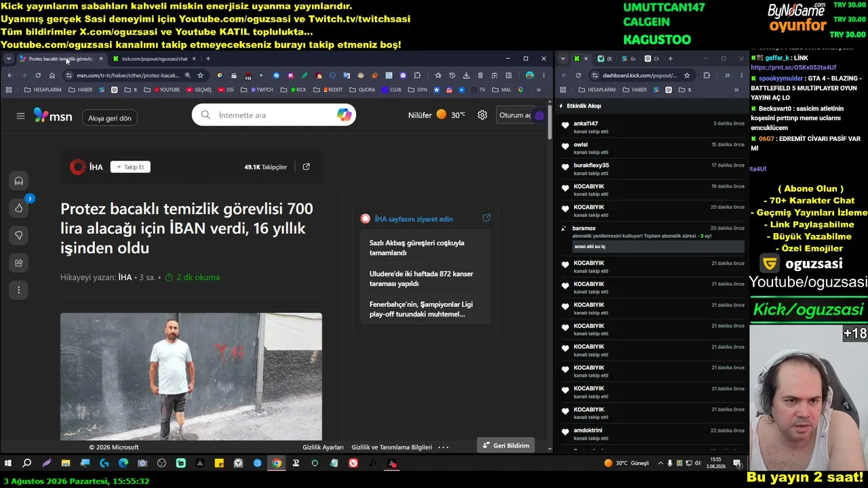Open Windows Start menu
This screenshot has height=488, width=868.
coord(8,464)
